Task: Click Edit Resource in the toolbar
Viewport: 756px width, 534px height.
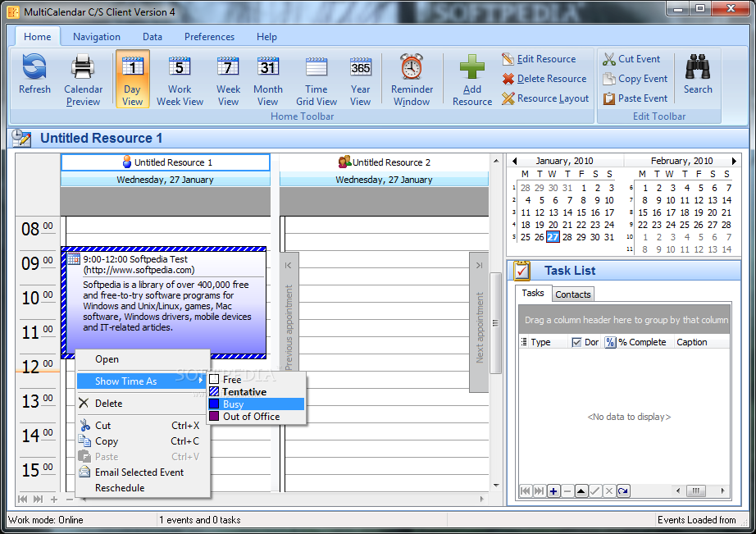Action: (539, 59)
